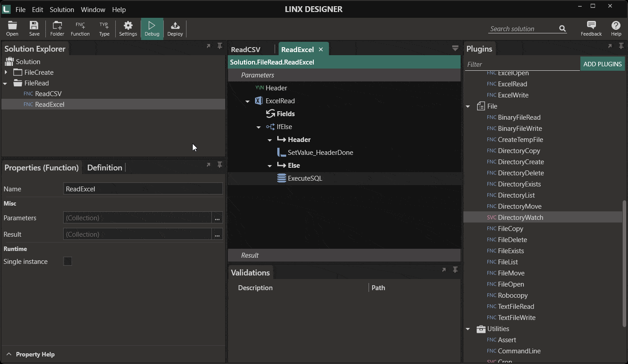
Task: Add a new Folder from toolbar
Action: 57,28
